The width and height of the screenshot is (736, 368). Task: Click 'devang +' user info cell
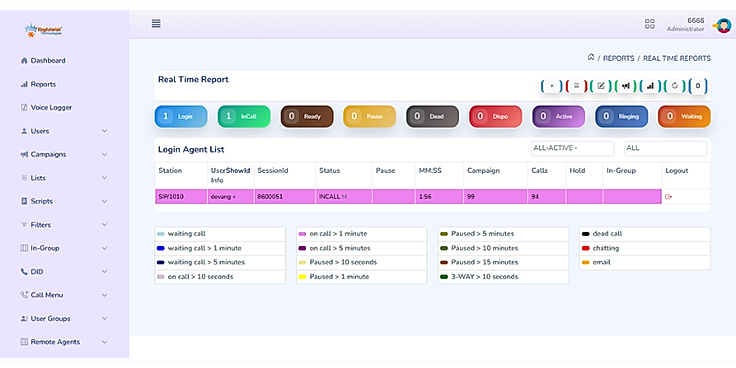tap(231, 197)
